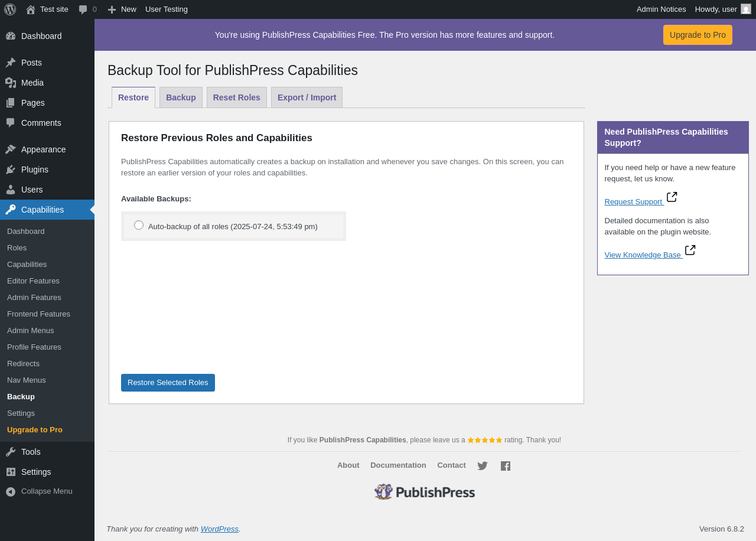
Task: Click the About footer link
Action: coord(348,465)
